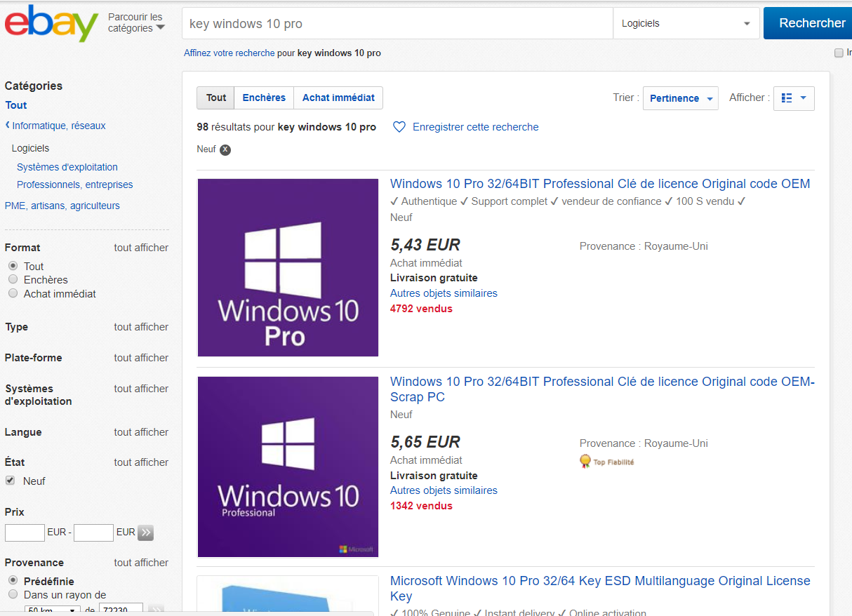This screenshot has width=852, height=616.
Task: Click the Rechercher button
Action: coord(808,23)
